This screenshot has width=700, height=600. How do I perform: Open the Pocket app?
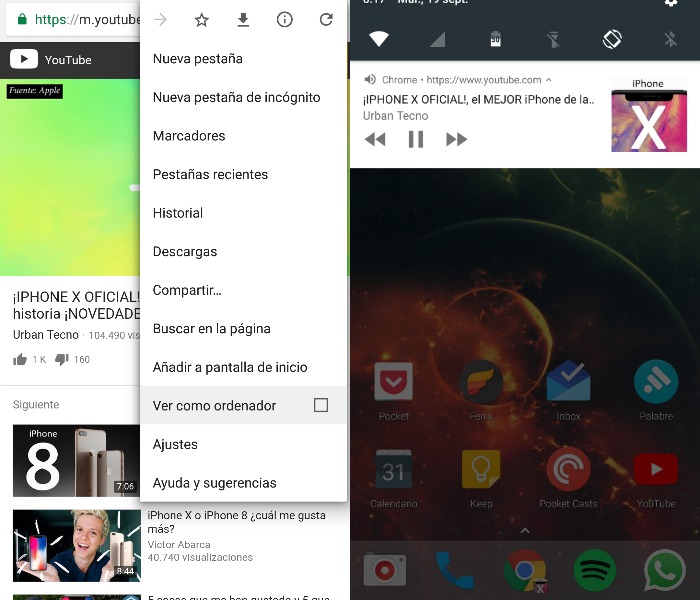point(393,391)
